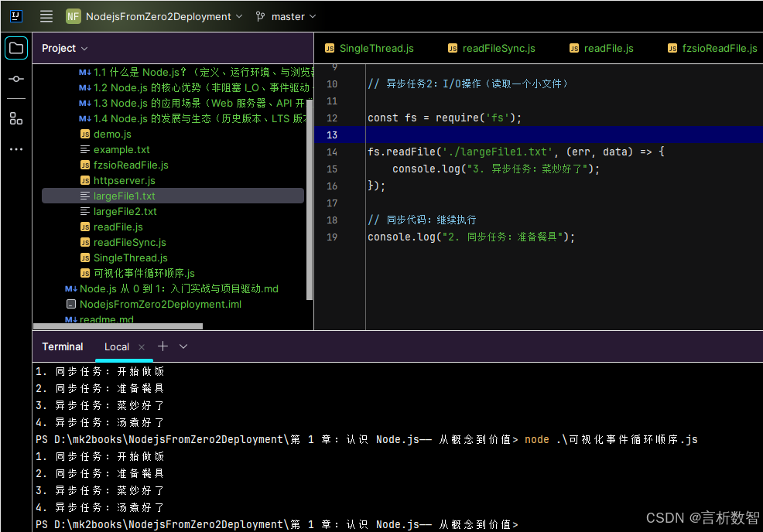
Task: Select SingleThread.js in project tree
Action: point(131,258)
